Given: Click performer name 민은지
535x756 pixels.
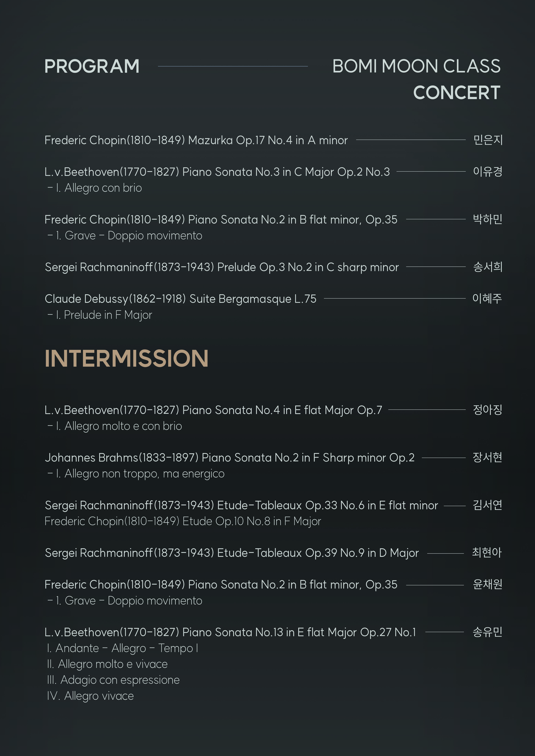Looking at the screenshot, I should pyautogui.click(x=488, y=140).
